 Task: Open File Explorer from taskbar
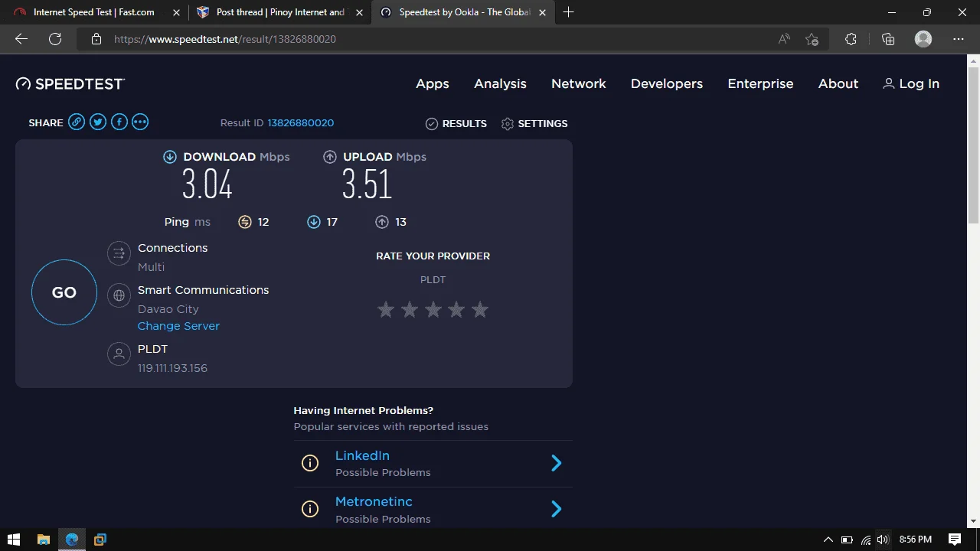point(43,540)
